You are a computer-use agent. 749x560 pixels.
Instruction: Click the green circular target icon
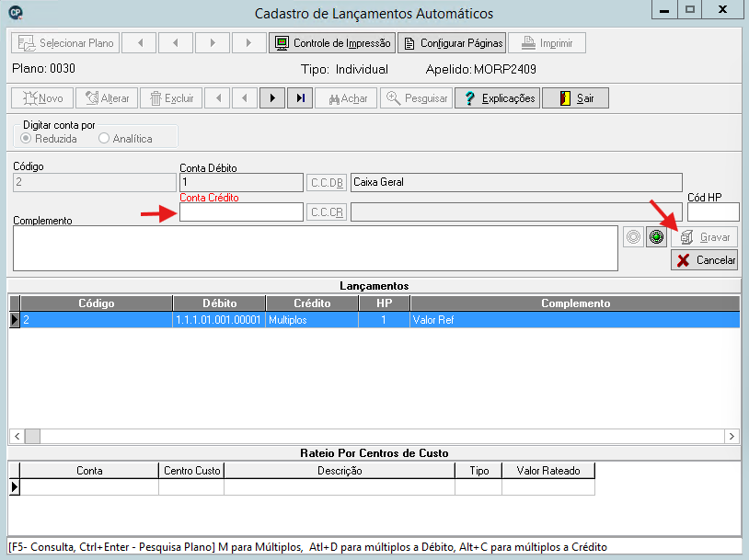coord(656,237)
